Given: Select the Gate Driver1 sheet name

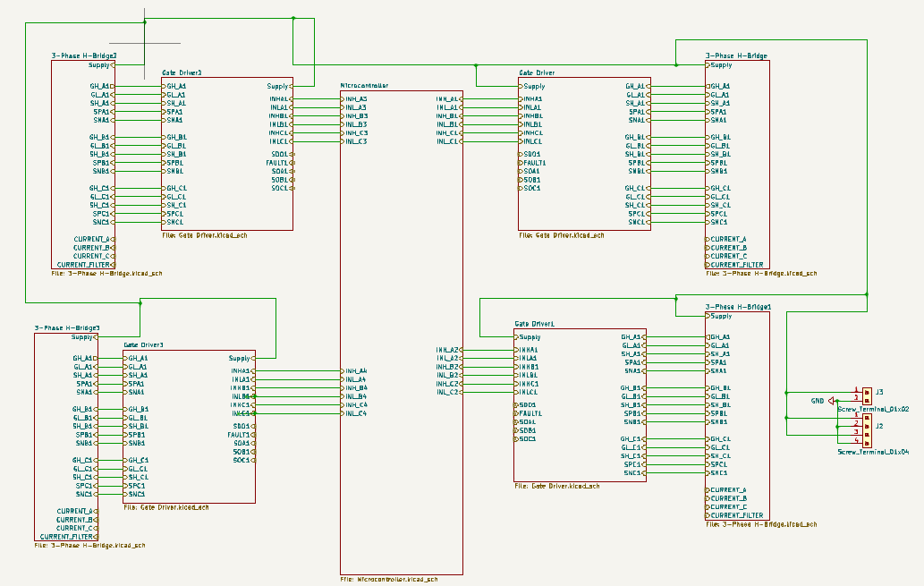Looking at the screenshot, I should pyautogui.click(x=535, y=324).
